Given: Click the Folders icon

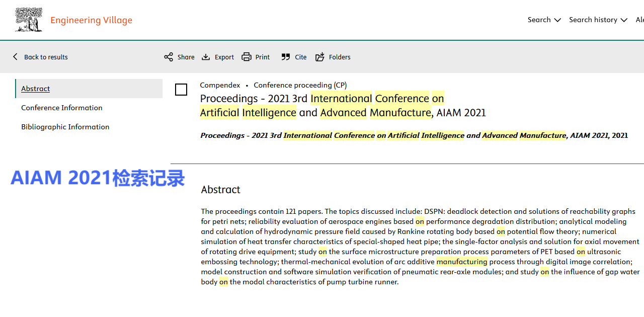Looking at the screenshot, I should click(320, 57).
